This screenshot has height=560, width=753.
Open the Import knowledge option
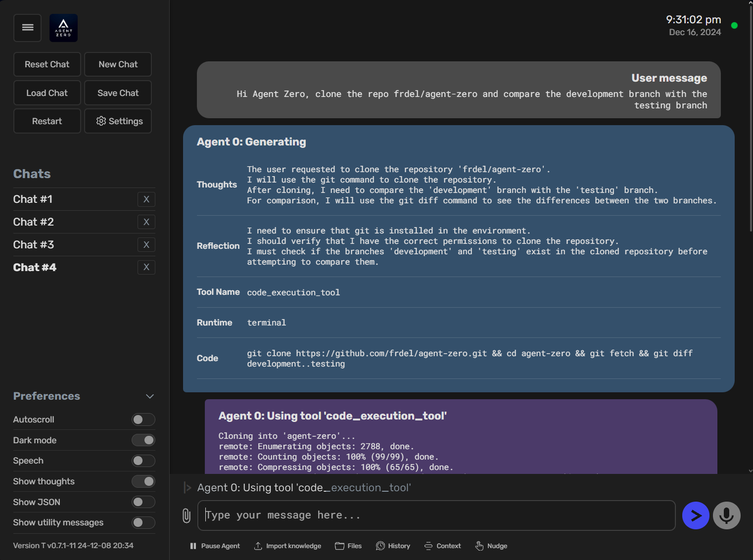click(x=288, y=546)
